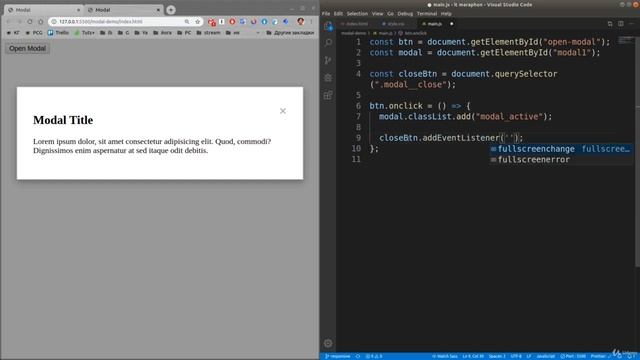Open the Debug menu in VS Code

click(405, 13)
